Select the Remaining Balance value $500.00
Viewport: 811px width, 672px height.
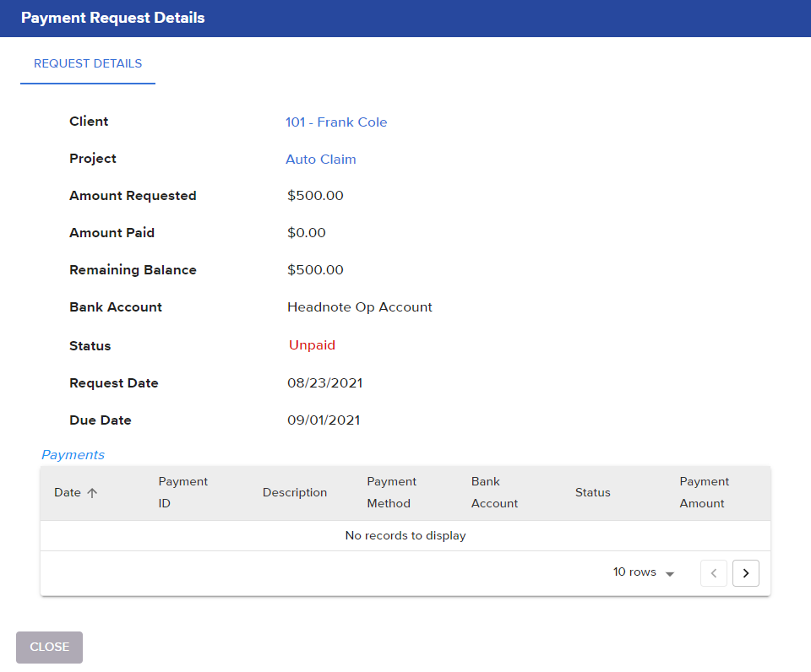click(x=315, y=270)
